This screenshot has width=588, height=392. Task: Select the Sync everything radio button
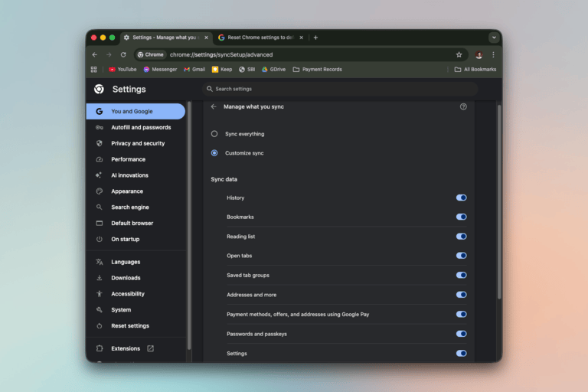click(214, 134)
